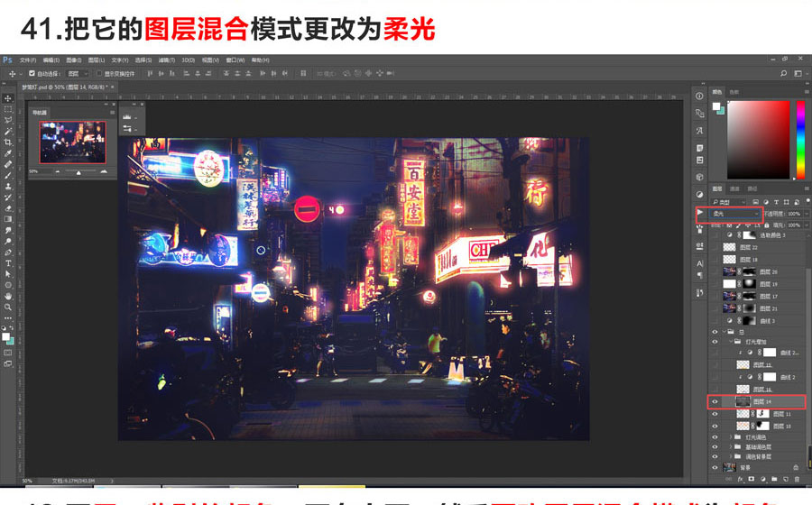
Task: Open the Adjustments panel icon
Action: tap(699, 195)
